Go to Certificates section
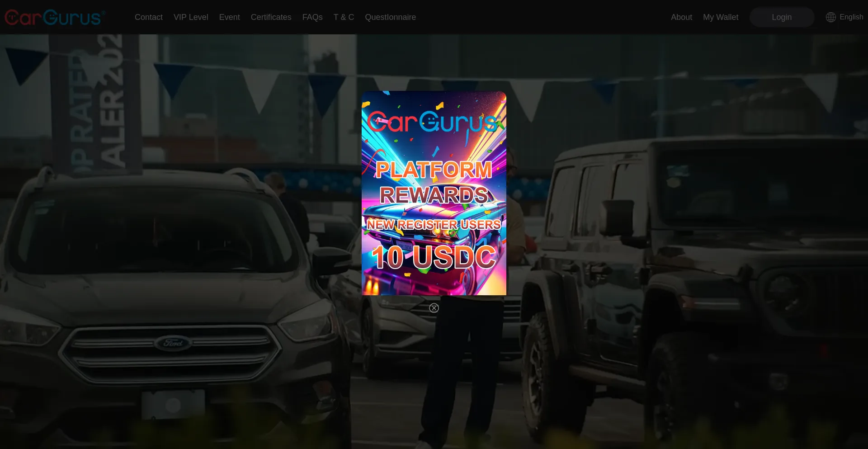This screenshot has width=868, height=449. click(271, 17)
